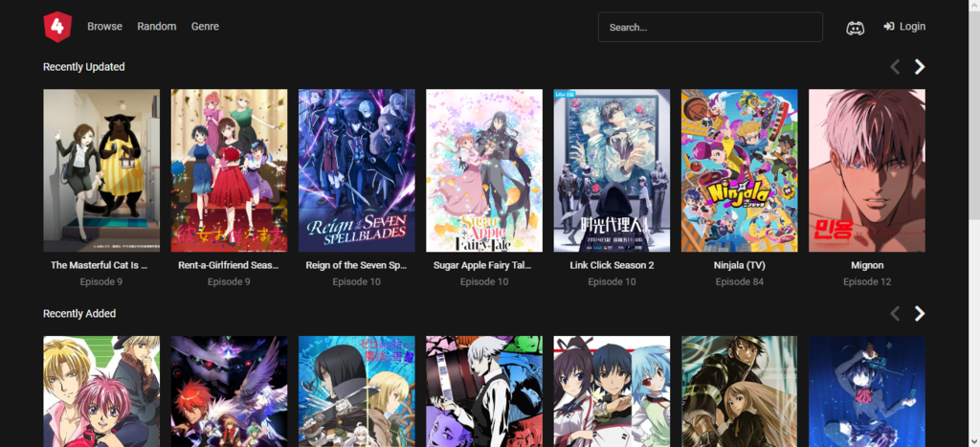Focus the Search input field
Screen dimensions: 980x447
pyautogui.click(x=711, y=27)
